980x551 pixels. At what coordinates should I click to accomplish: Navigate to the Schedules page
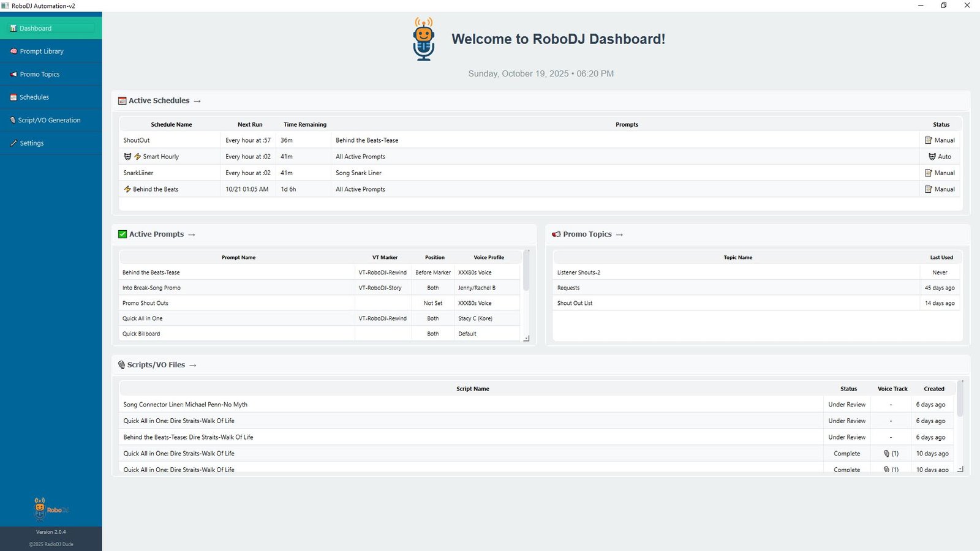tap(34, 97)
